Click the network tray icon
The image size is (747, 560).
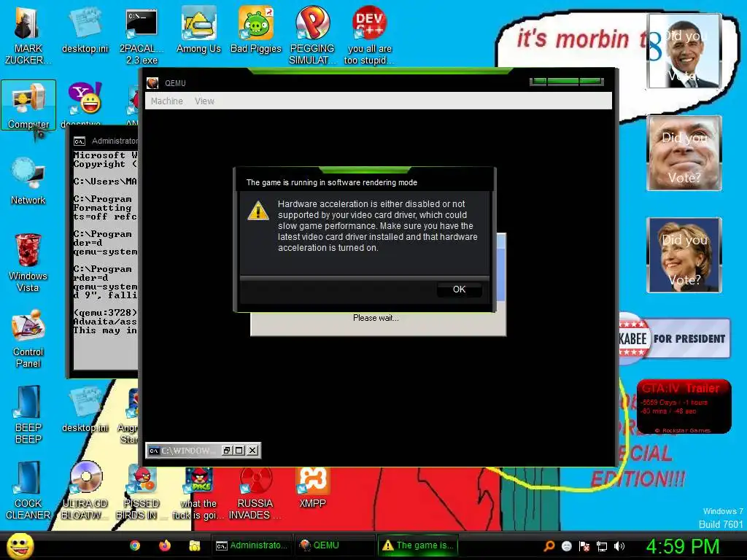pyautogui.click(x=602, y=546)
